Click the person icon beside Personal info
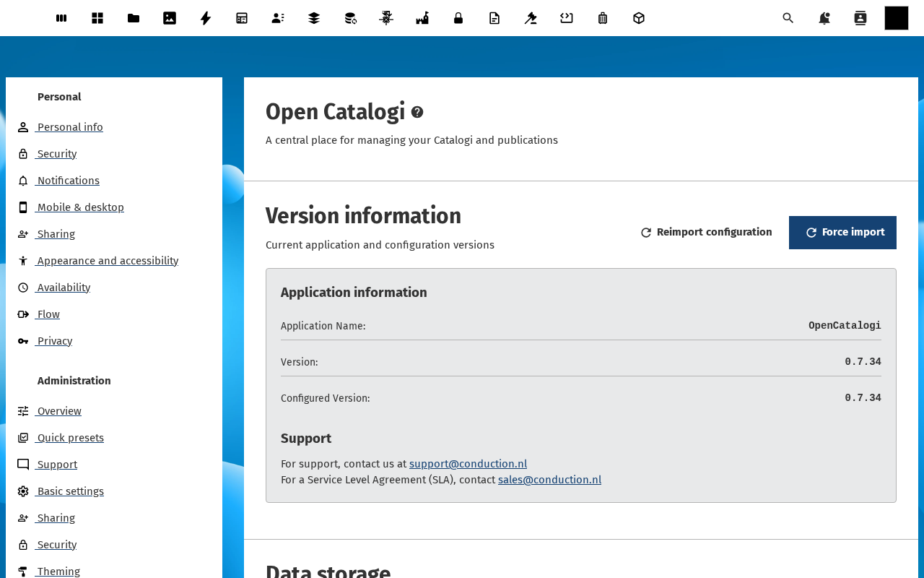Screen dimensions: 924x578 [23, 127]
